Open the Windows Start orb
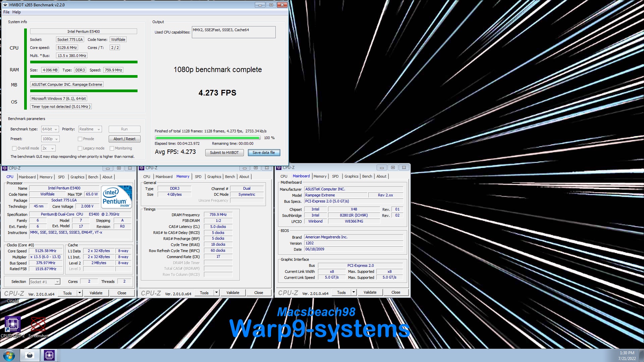This screenshot has height=362, width=644. coord(9,355)
